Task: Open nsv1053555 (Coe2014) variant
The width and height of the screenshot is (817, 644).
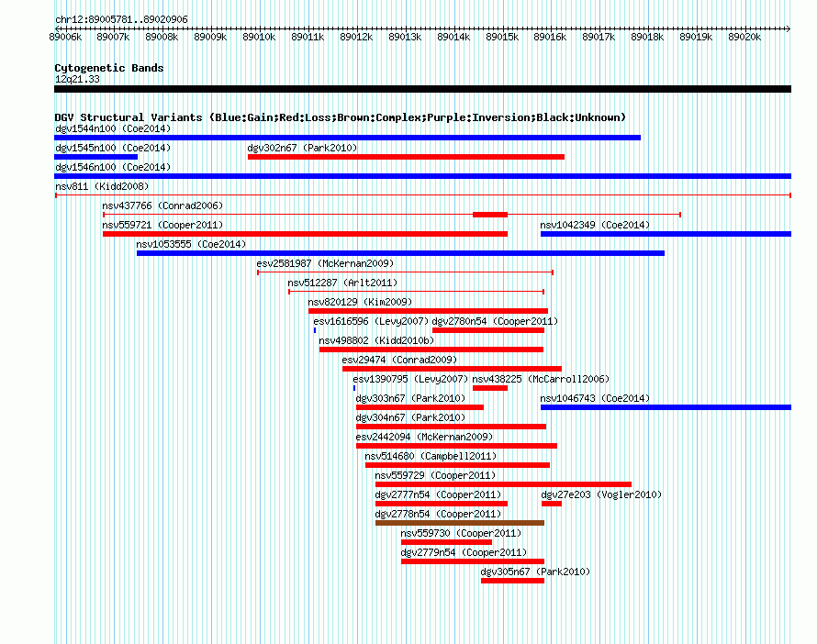Action: (x=191, y=244)
